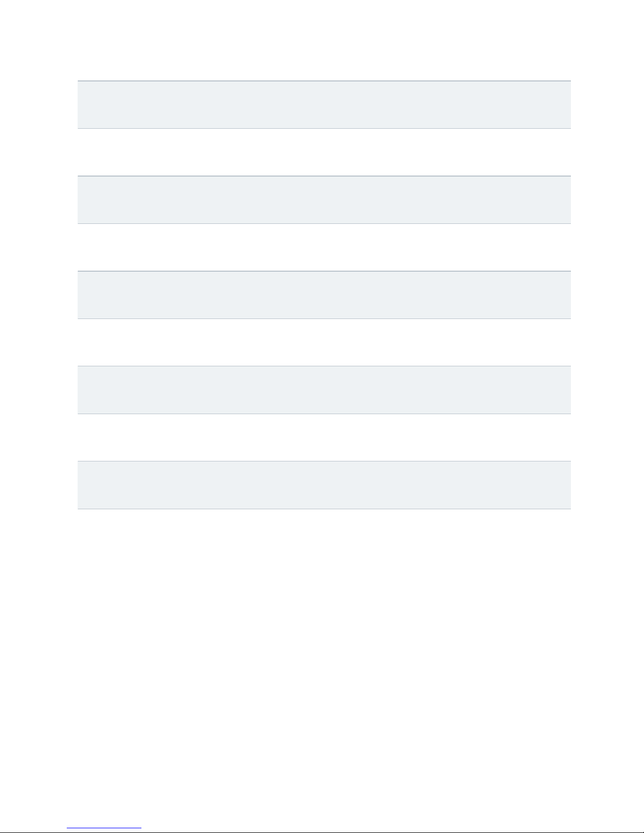Select the fourth shaded table row

(x=324, y=390)
